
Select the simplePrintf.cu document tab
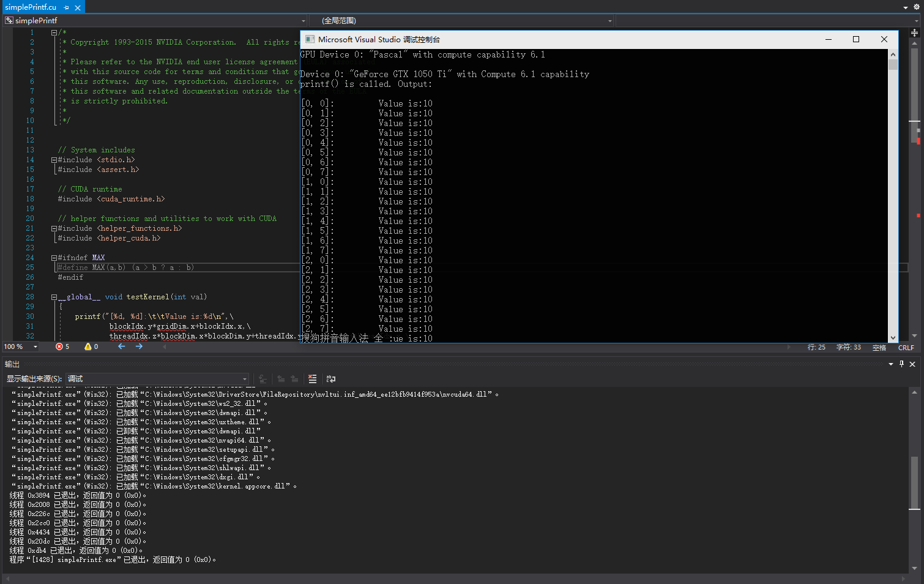tap(31, 7)
